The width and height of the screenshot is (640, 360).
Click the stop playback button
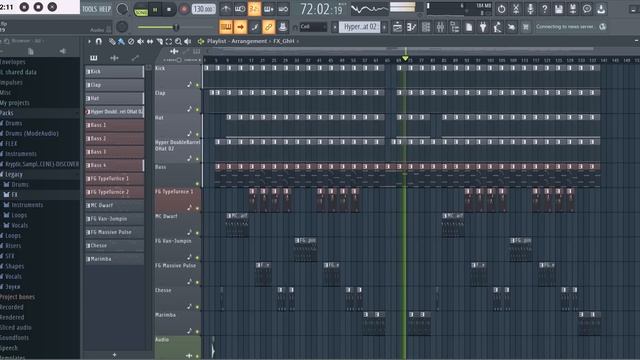(x=169, y=9)
